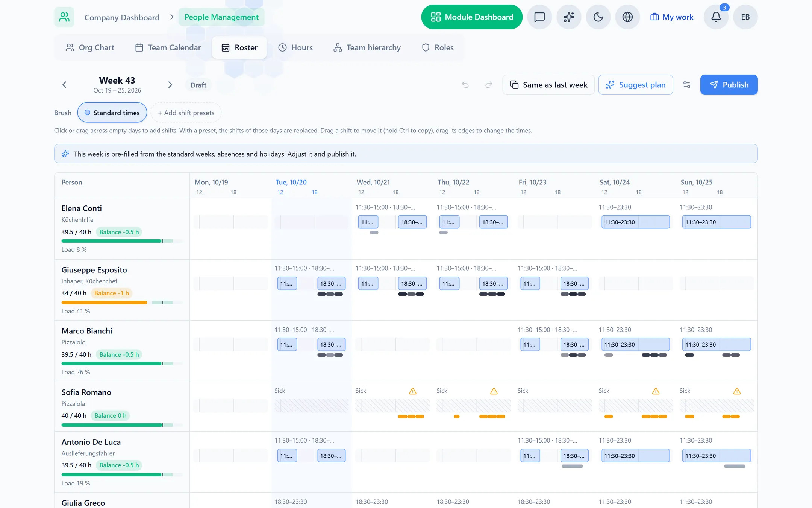Click Sofia Romano hours progress bar

click(122, 425)
